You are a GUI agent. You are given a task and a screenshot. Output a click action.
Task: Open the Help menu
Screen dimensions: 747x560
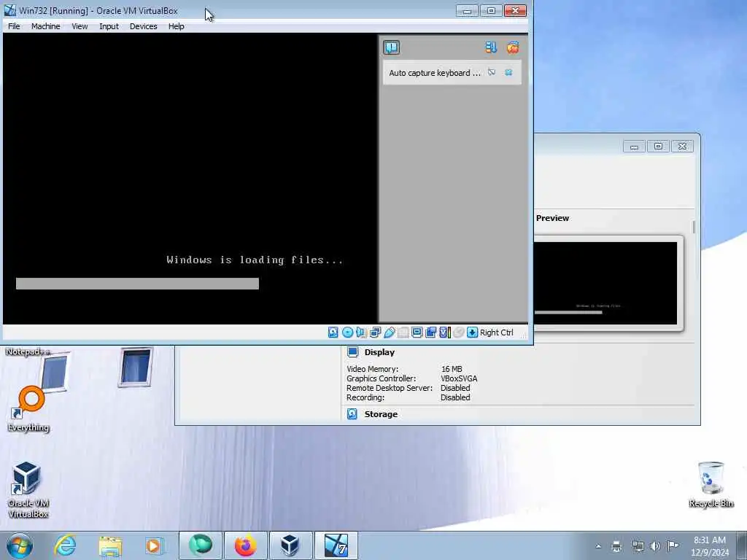point(176,26)
